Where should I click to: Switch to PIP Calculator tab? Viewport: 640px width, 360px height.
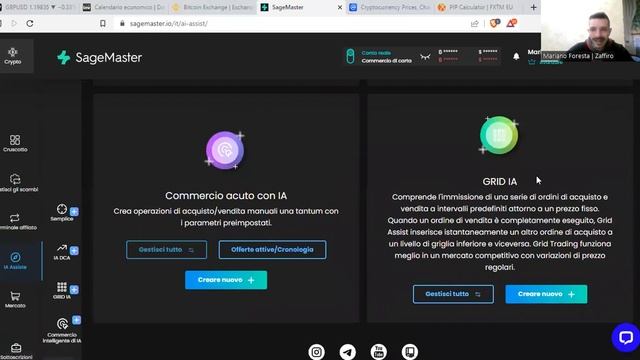pos(479,7)
